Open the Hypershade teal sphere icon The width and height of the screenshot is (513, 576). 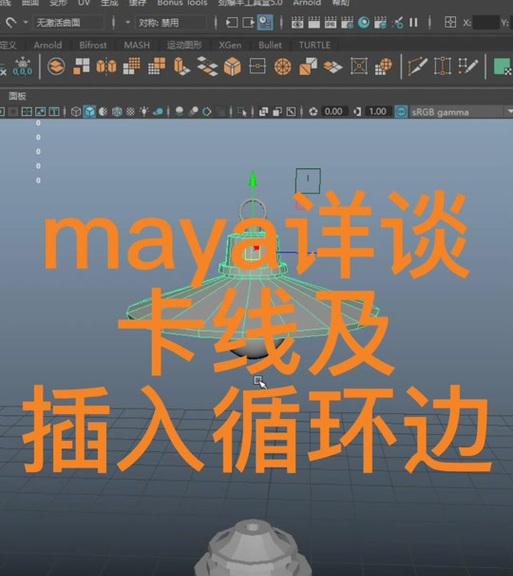[364, 23]
